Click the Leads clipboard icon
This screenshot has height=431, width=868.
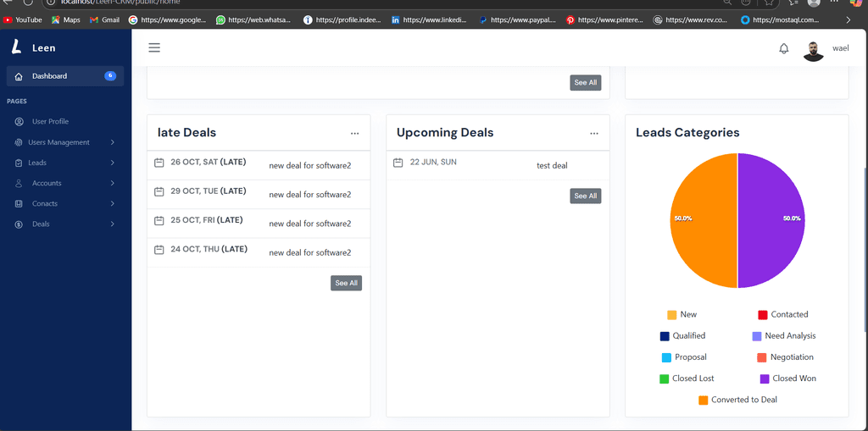coord(19,163)
